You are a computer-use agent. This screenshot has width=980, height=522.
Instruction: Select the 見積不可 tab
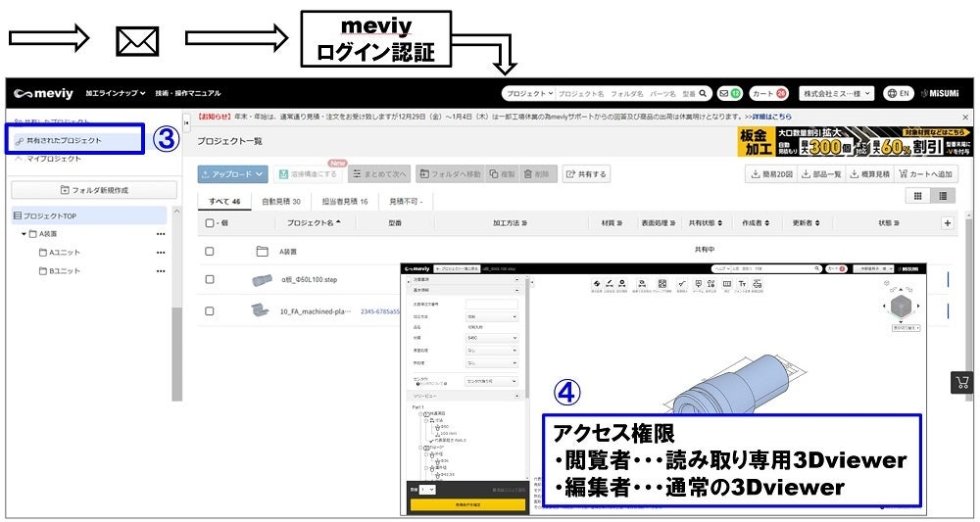tap(406, 201)
